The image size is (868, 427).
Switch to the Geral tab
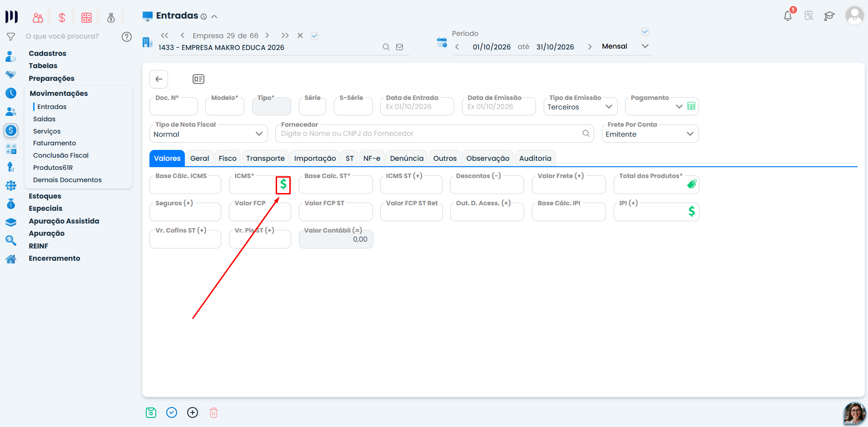199,158
